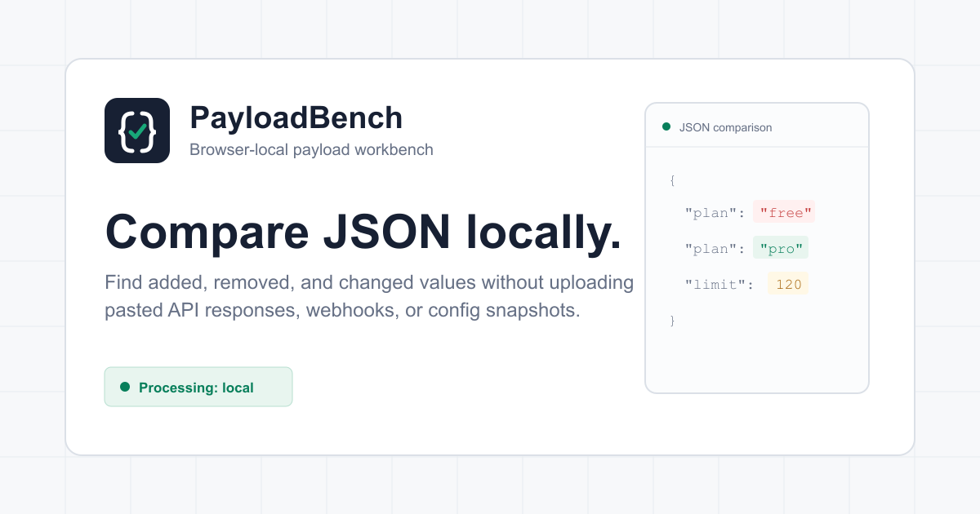Image resolution: width=980 pixels, height=514 pixels.
Task: Click the "plan" key beside "free"
Action: coord(715,213)
